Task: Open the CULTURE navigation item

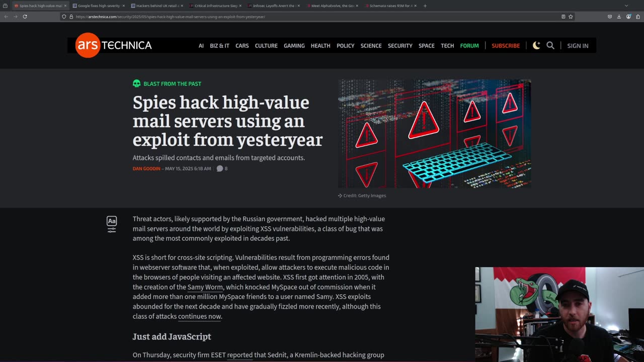Action: click(x=266, y=46)
